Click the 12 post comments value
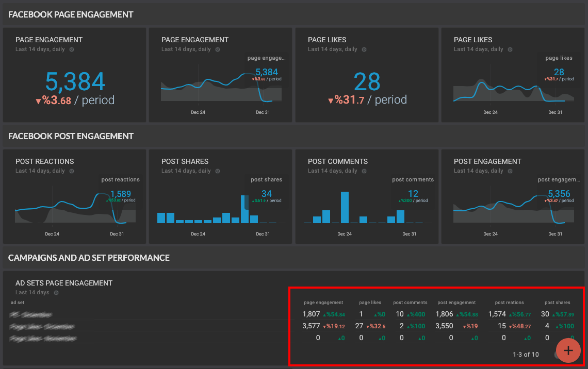The height and width of the screenshot is (369, 588). 413,194
